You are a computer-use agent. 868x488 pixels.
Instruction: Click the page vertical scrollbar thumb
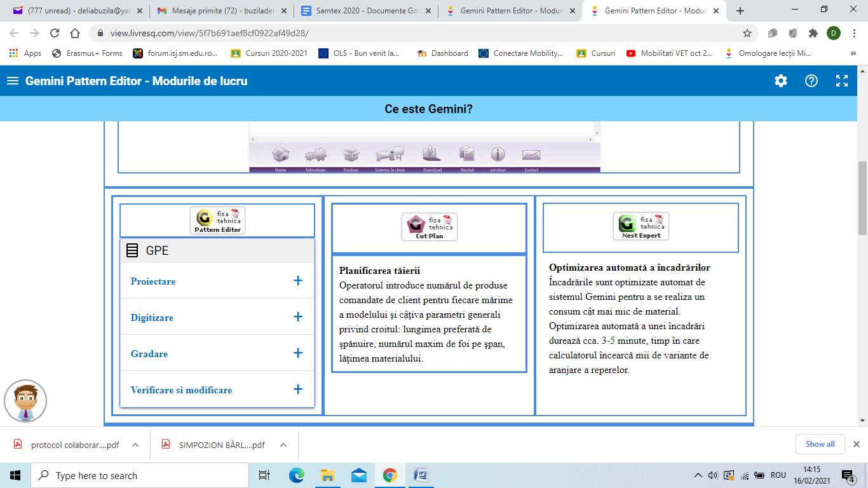tap(862, 198)
